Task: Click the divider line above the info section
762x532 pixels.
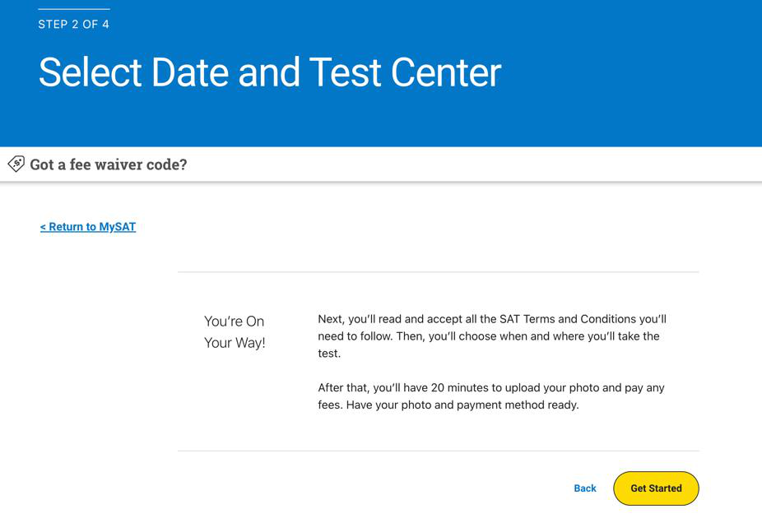Action: 438,272
